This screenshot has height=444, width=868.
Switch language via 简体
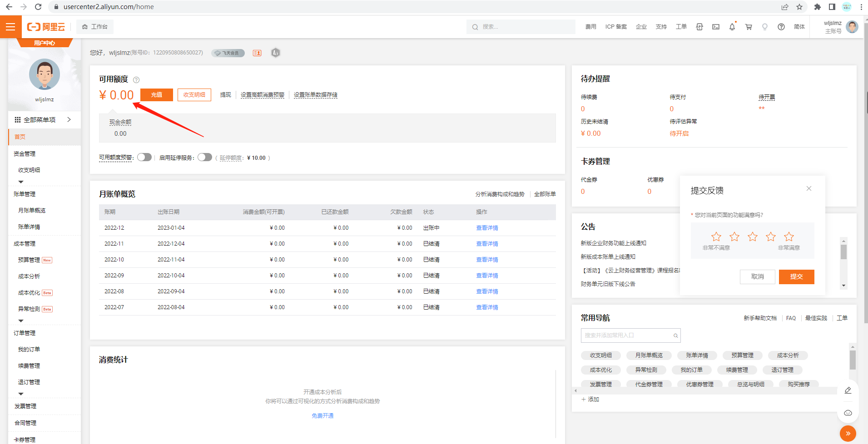(x=799, y=27)
